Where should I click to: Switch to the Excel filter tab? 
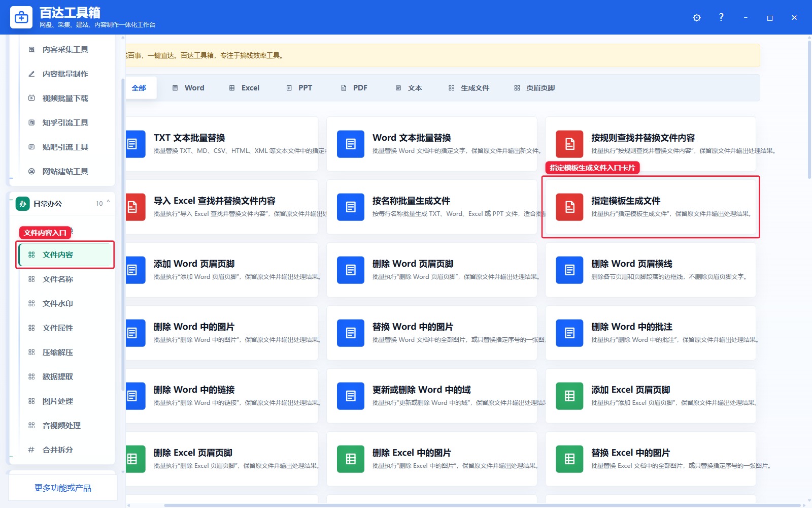point(244,88)
